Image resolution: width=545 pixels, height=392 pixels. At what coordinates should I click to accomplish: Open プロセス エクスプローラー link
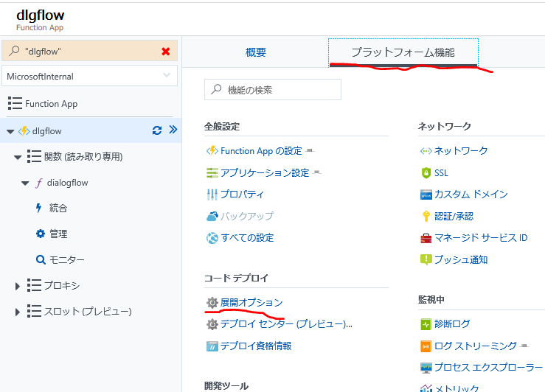pos(488,368)
